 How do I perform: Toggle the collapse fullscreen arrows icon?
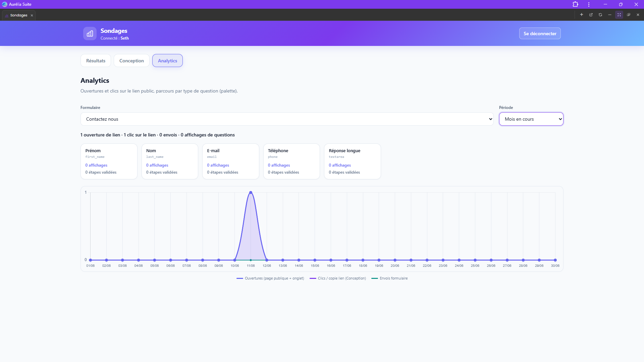619,15
